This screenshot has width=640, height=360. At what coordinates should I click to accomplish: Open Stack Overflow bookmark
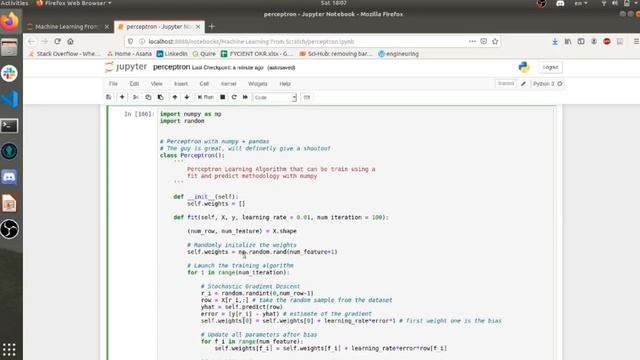click(64, 54)
